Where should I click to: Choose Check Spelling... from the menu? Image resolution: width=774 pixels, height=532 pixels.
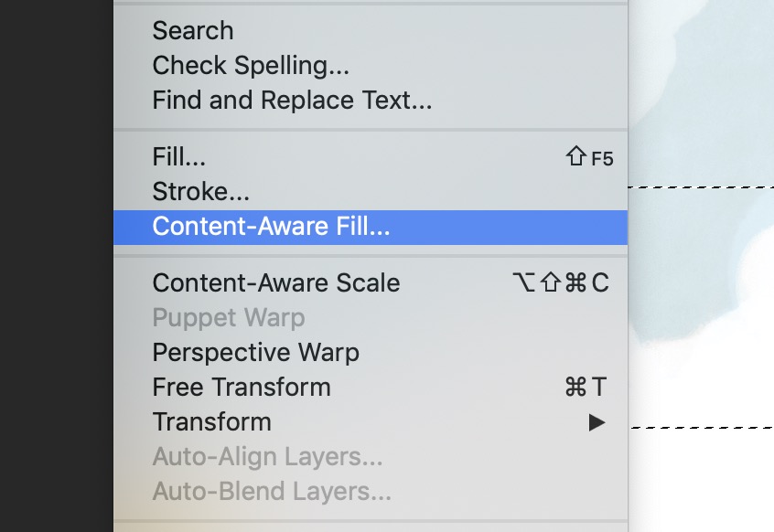(371, 65)
